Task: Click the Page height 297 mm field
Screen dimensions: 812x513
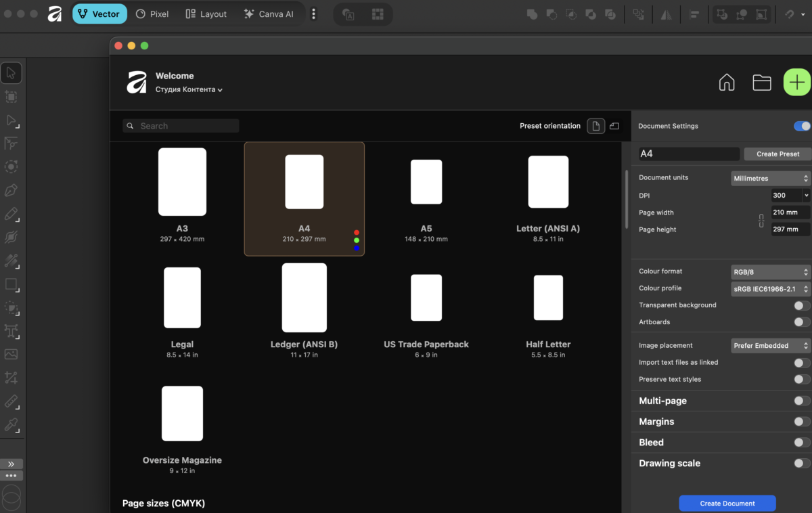Action: [790, 229]
